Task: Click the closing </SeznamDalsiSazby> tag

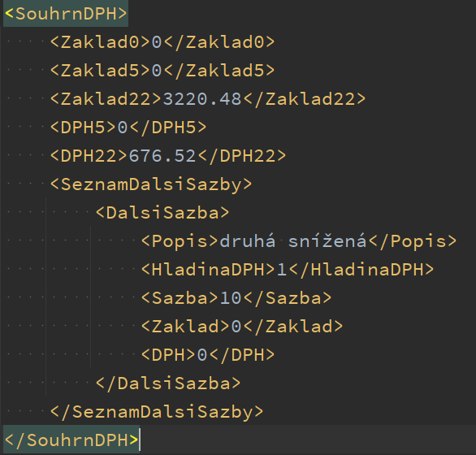Action: [157, 412]
